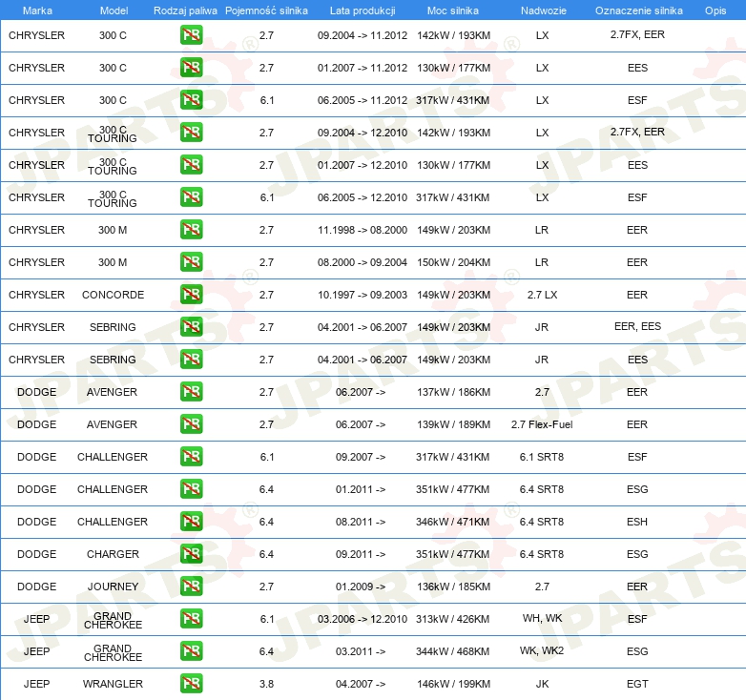Viewport: 746px width, 700px height.
Task: Select the power value 139kW / 189KM
Action: 453,424
